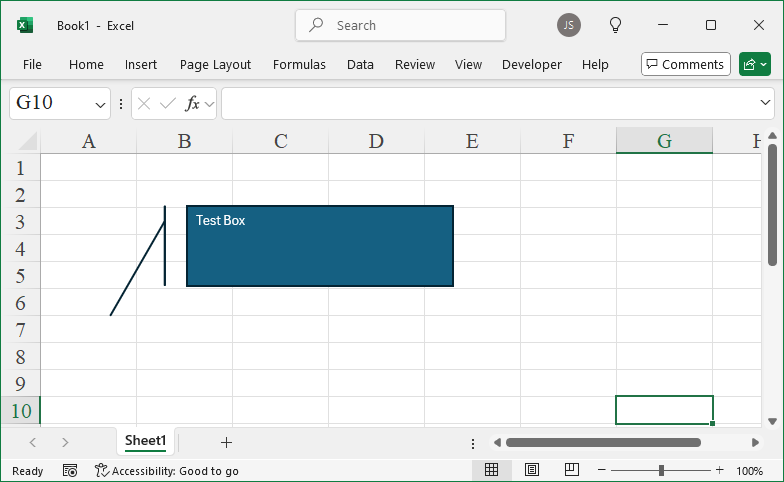Click Select All triangle corner of grid
Image resolution: width=784 pixels, height=482 pixels.
coord(27,141)
